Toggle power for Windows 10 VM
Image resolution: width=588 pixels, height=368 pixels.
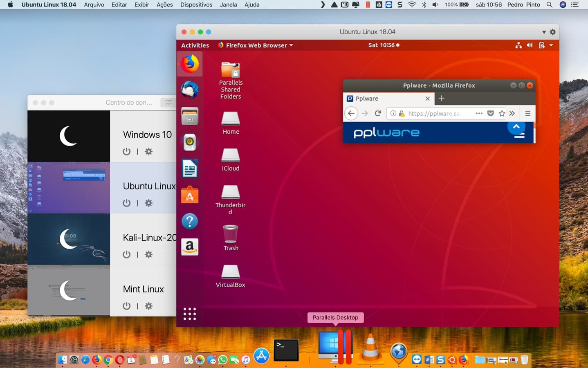[x=127, y=151]
